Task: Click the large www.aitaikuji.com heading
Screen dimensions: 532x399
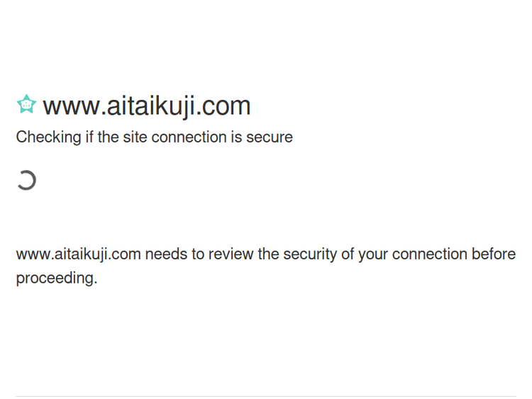Action: (146, 106)
